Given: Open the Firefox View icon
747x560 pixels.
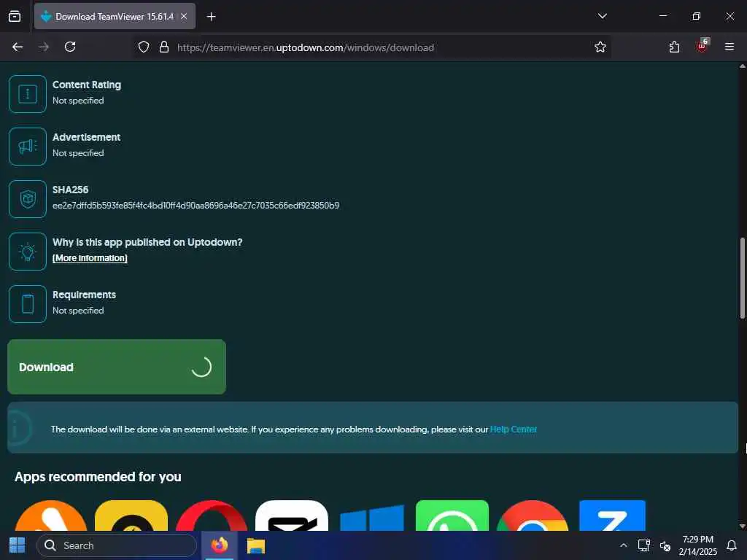Looking at the screenshot, I should click(15, 16).
